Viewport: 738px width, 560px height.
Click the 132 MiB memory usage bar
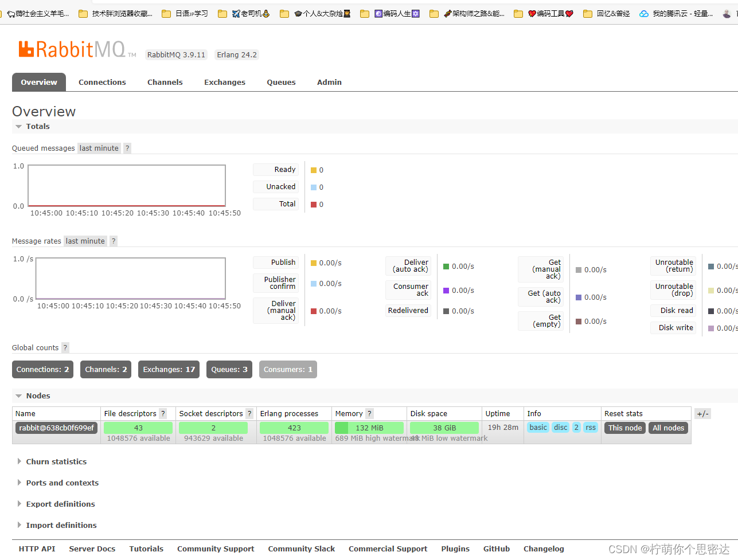coord(369,428)
